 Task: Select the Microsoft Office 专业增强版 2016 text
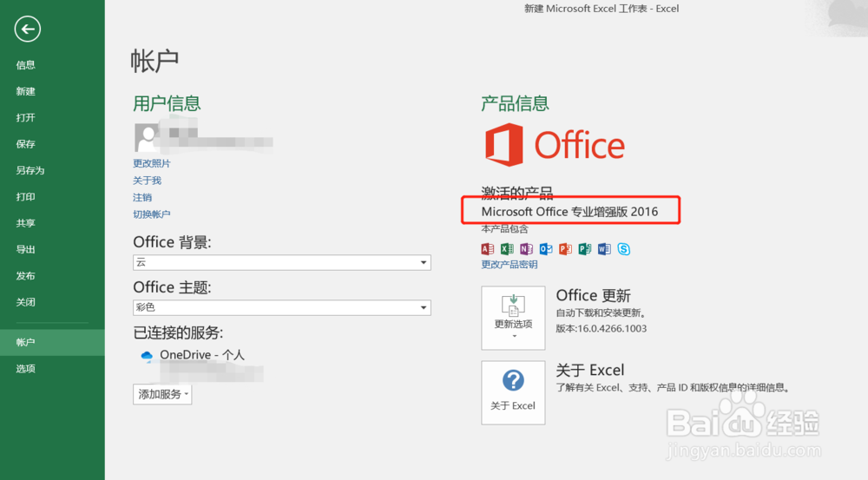[x=569, y=212]
